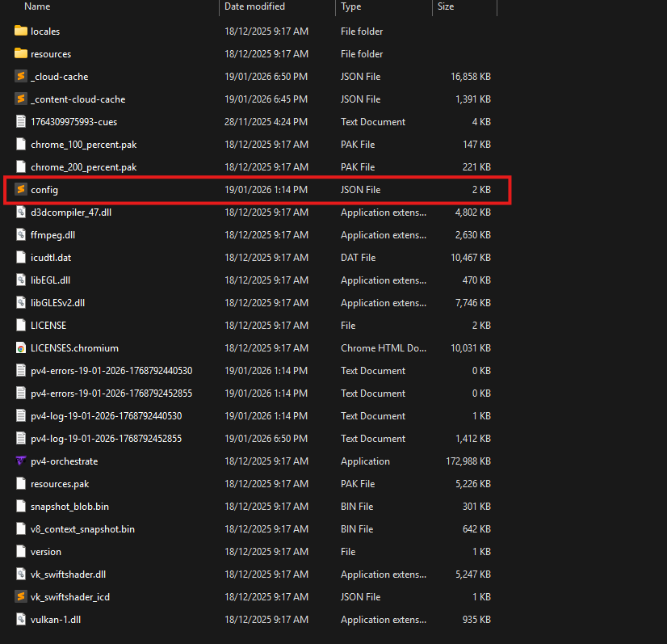Select the icudtl.dat file name
667x644 pixels.
coord(51,258)
